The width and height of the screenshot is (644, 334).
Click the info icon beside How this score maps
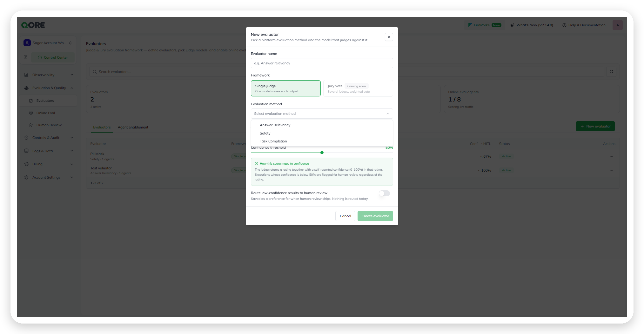pos(256,164)
